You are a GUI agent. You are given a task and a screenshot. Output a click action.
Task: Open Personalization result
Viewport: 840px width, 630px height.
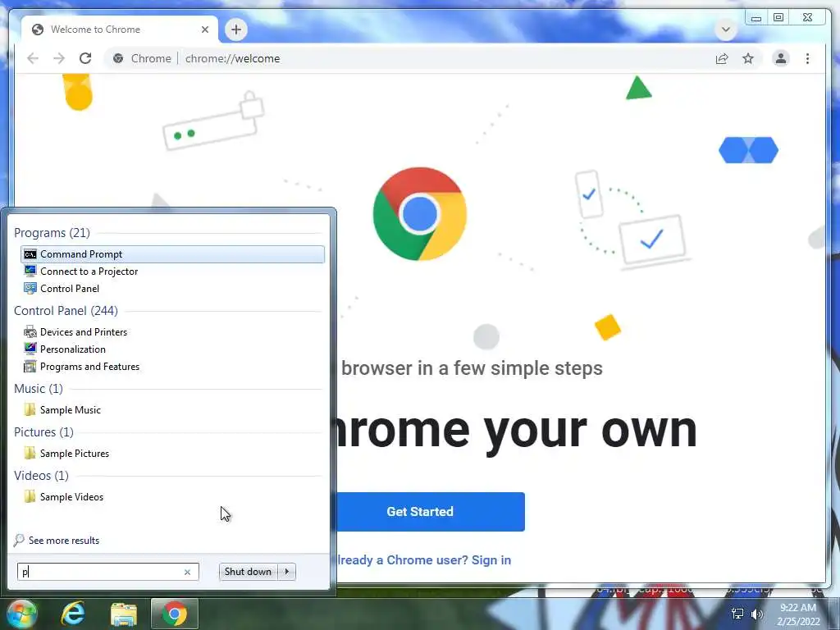pyautogui.click(x=172, y=349)
